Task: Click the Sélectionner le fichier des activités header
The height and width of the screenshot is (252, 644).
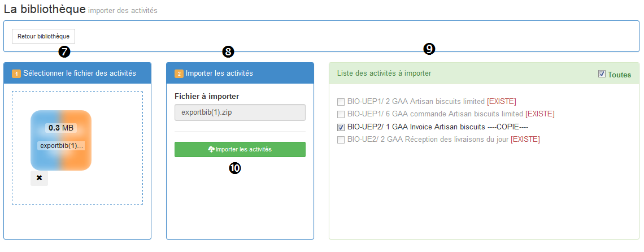Action: pos(80,73)
